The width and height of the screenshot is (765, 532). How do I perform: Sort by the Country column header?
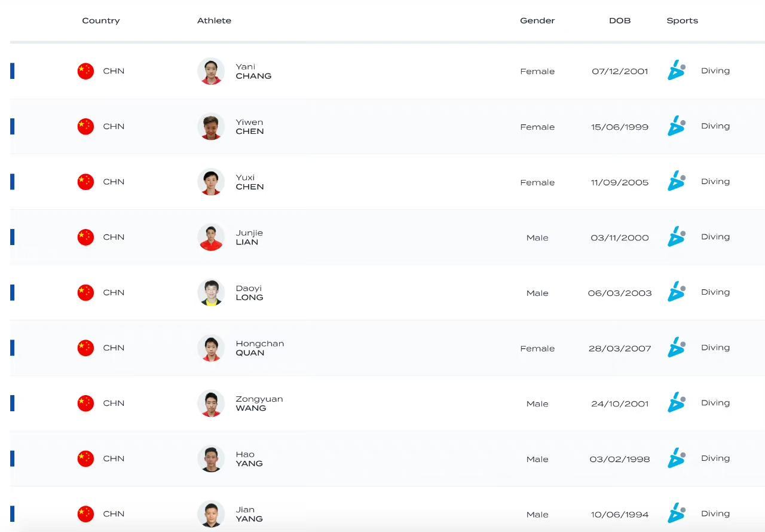101,20
